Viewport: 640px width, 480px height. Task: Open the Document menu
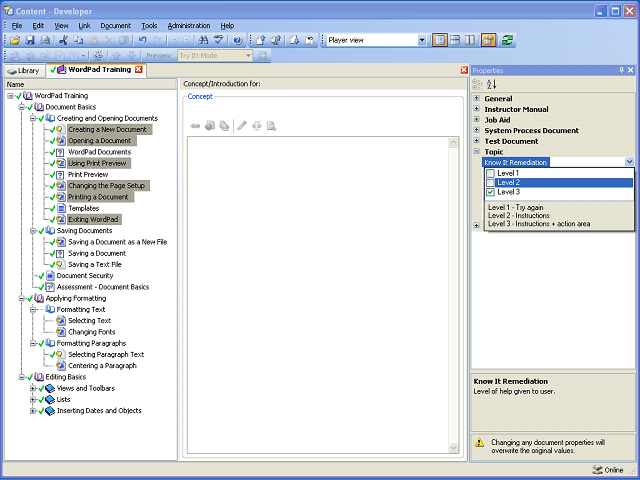(116, 26)
